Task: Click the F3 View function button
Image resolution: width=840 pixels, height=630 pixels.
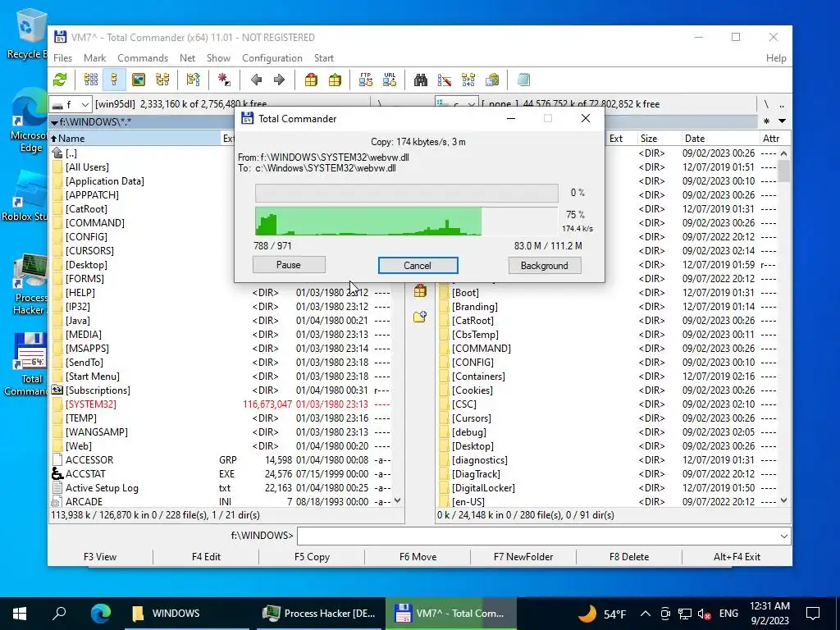Action: (99, 557)
